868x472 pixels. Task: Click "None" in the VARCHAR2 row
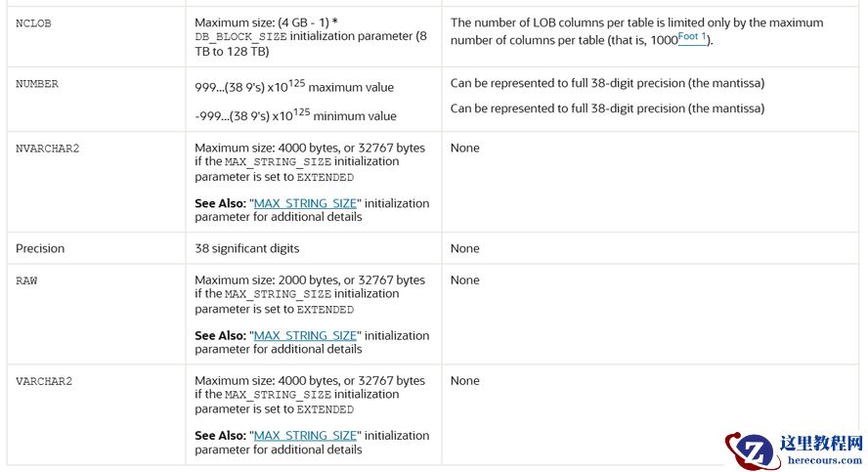tap(464, 381)
